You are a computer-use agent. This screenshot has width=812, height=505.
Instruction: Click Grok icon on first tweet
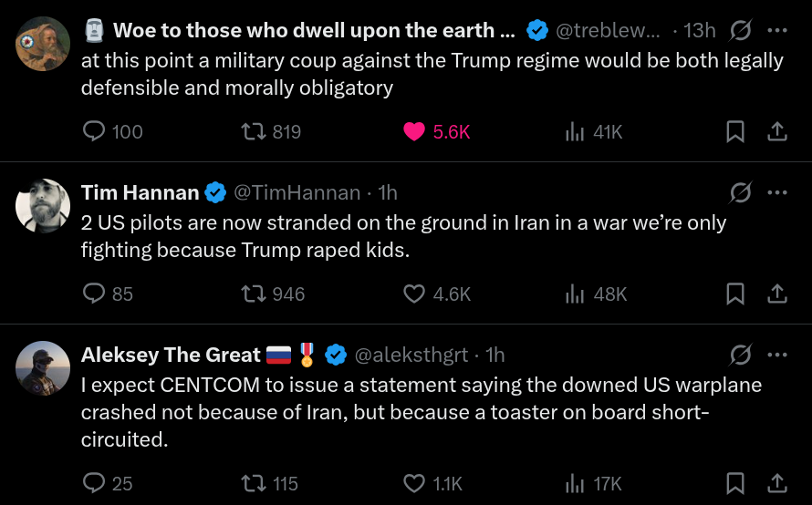(x=741, y=31)
